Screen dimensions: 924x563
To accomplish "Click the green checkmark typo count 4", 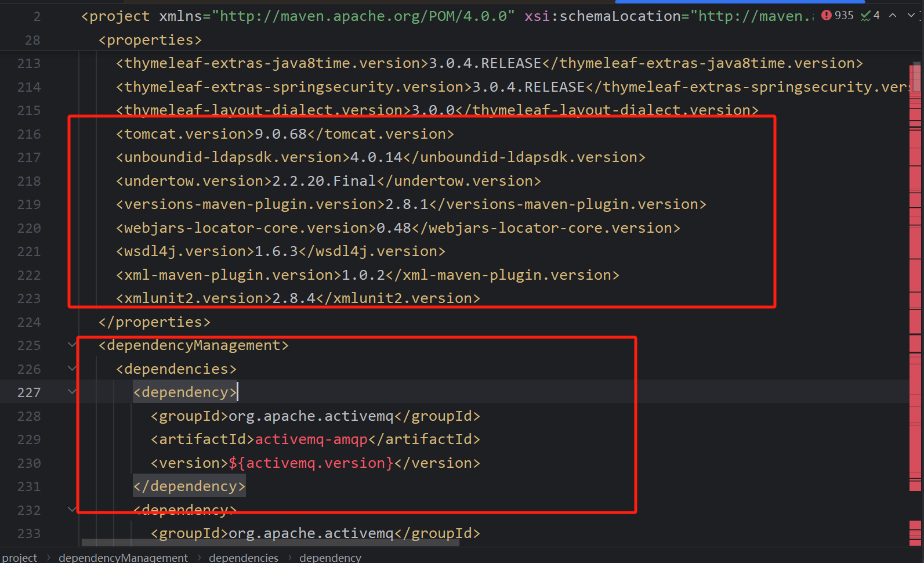I will [x=870, y=16].
